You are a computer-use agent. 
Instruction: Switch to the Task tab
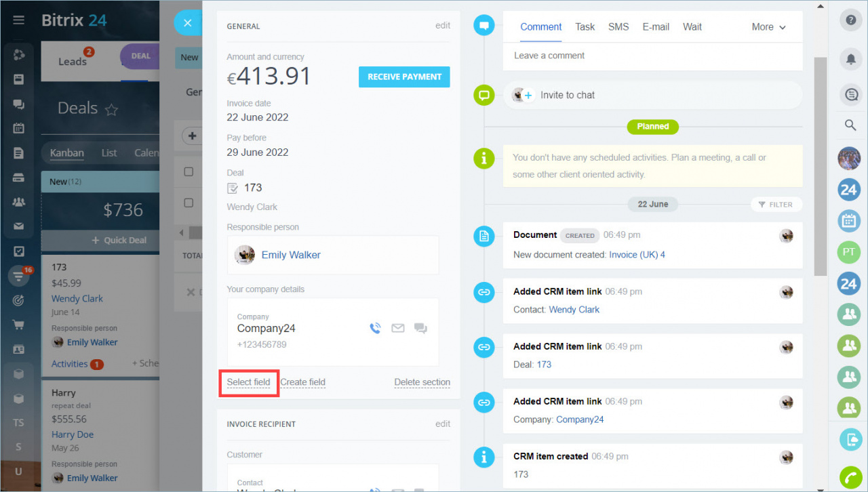(585, 27)
